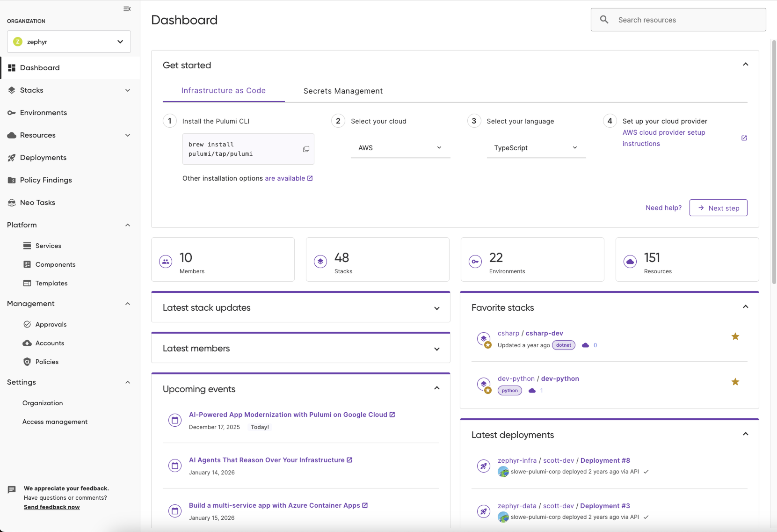Click the Approvals checkmark icon

(27, 324)
